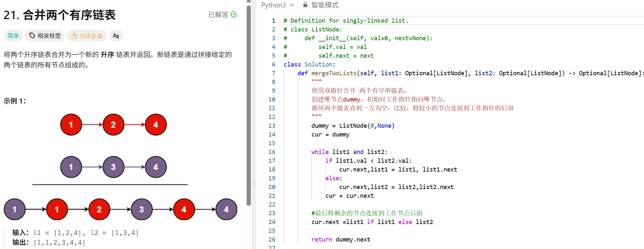Click 'if list1.val < list2.val:' line

[369, 161]
